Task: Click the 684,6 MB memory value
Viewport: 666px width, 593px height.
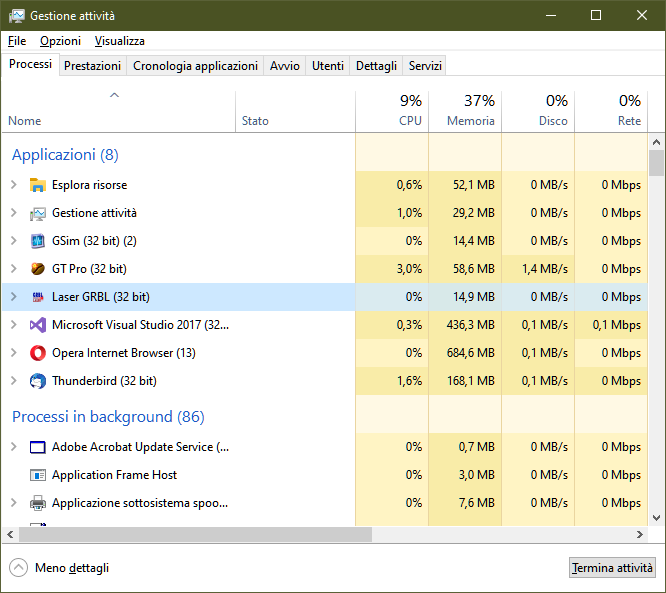Action: point(471,353)
